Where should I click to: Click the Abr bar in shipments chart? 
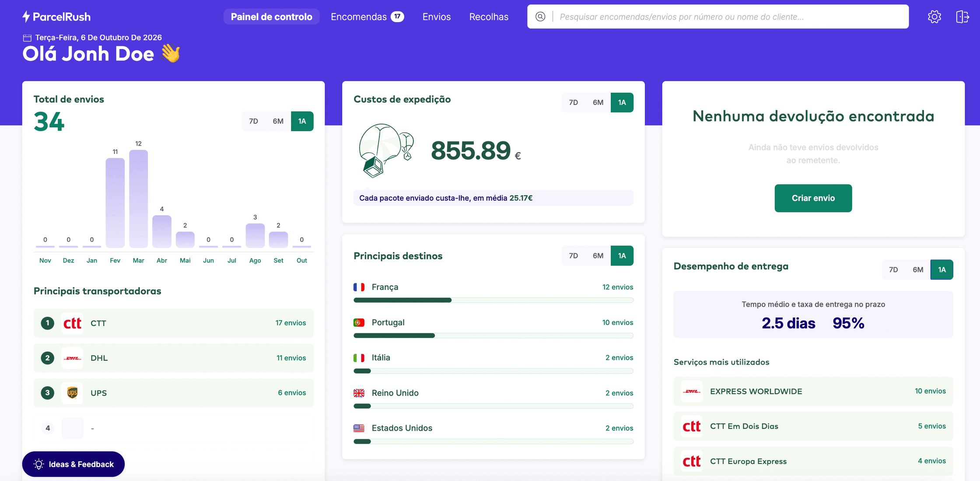pyautogui.click(x=162, y=232)
